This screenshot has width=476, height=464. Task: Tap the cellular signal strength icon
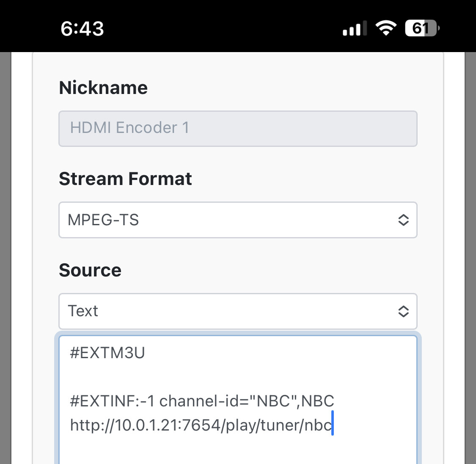[354, 29]
